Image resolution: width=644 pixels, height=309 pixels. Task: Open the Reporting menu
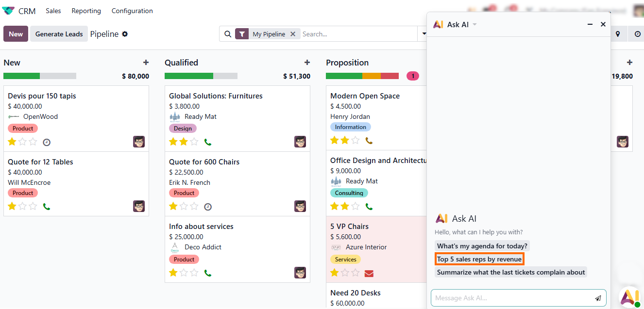(86, 11)
